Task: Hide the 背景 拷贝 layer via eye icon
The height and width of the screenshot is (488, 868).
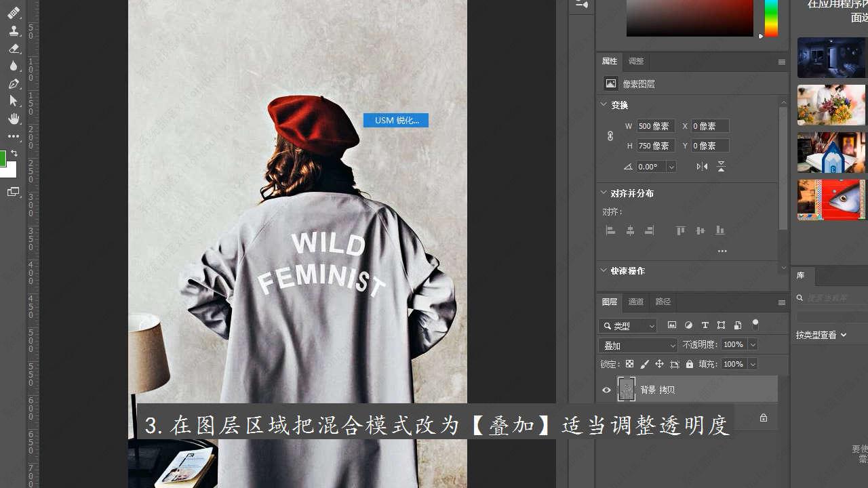Action: point(606,390)
